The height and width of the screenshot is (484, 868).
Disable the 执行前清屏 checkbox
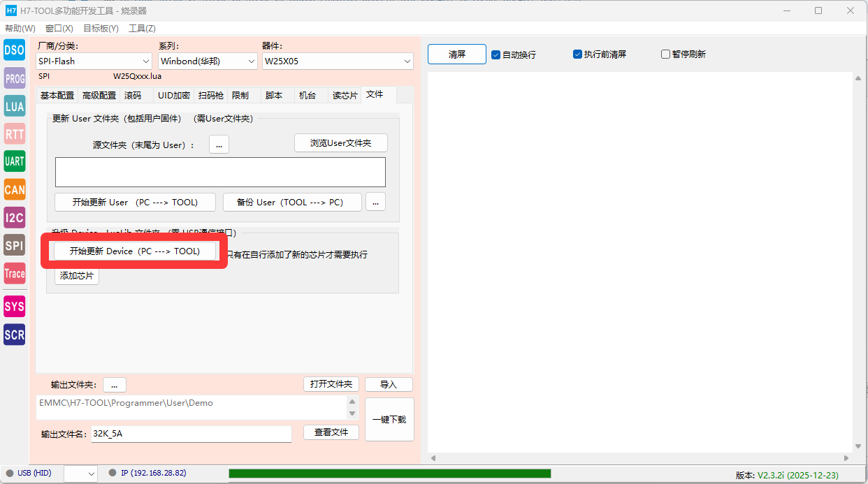[577, 54]
